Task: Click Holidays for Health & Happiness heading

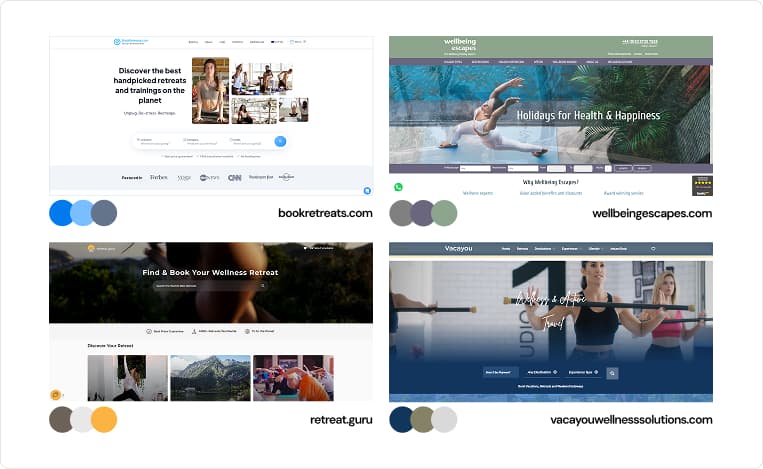Action: coord(588,115)
